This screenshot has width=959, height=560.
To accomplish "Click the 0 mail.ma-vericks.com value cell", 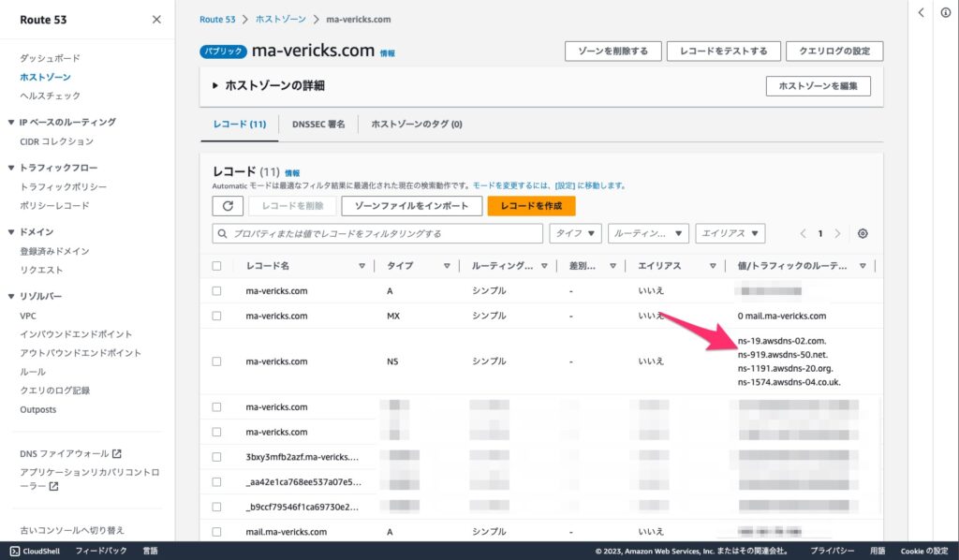I will tap(782, 317).
